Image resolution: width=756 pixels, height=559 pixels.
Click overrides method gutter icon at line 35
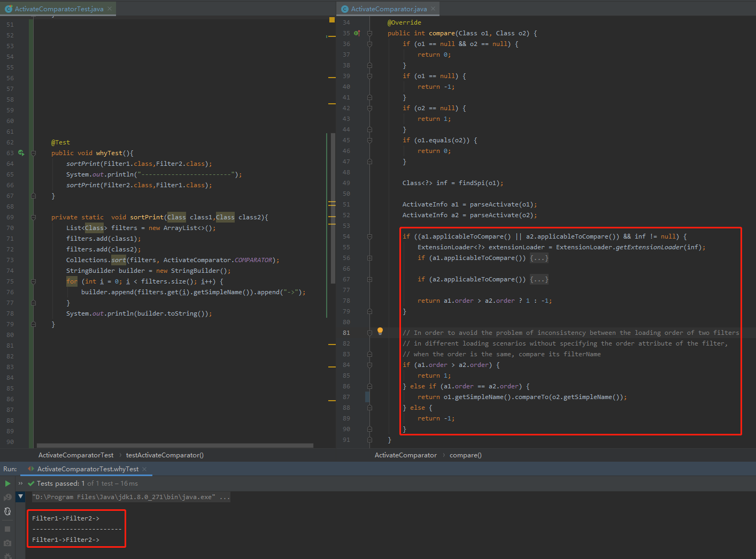click(x=357, y=33)
